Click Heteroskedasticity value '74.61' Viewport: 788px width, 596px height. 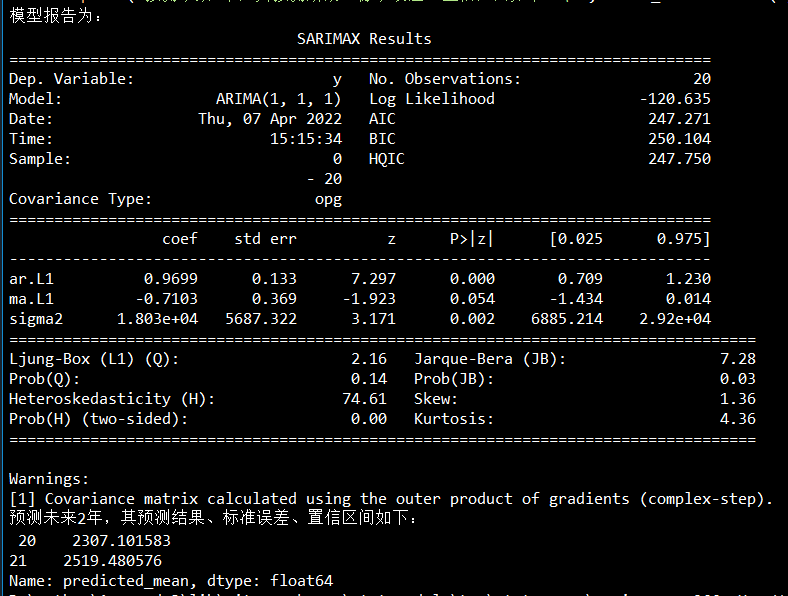click(x=364, y=399)
